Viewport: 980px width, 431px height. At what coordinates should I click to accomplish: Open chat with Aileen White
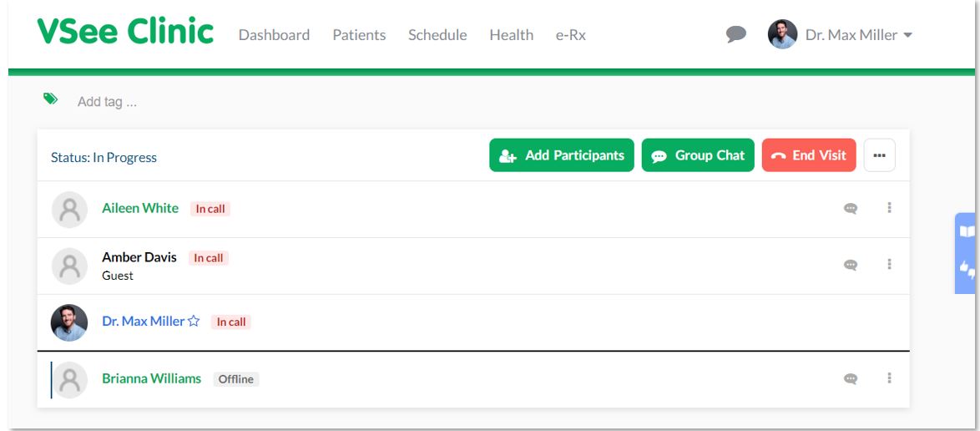[851, 209]
